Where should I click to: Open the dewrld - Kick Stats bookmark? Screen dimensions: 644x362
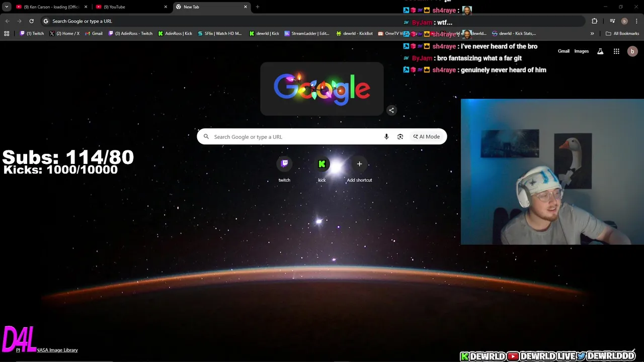pyautogui.click(x=514, y=34)
